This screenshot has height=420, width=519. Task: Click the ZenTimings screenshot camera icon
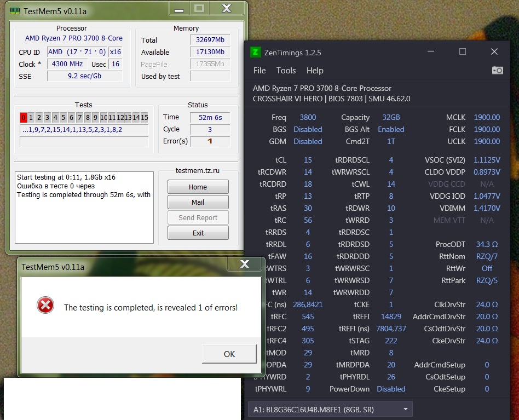click(497, 70)
